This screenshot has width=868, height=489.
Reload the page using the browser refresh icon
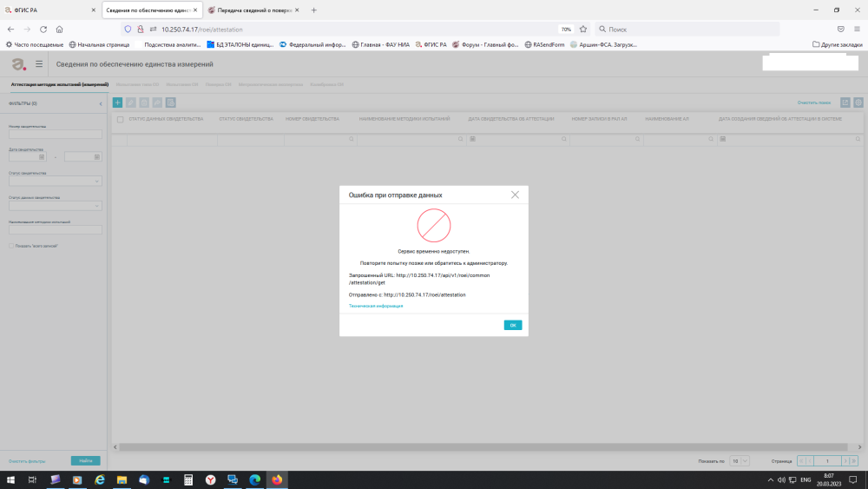[43, 29]
